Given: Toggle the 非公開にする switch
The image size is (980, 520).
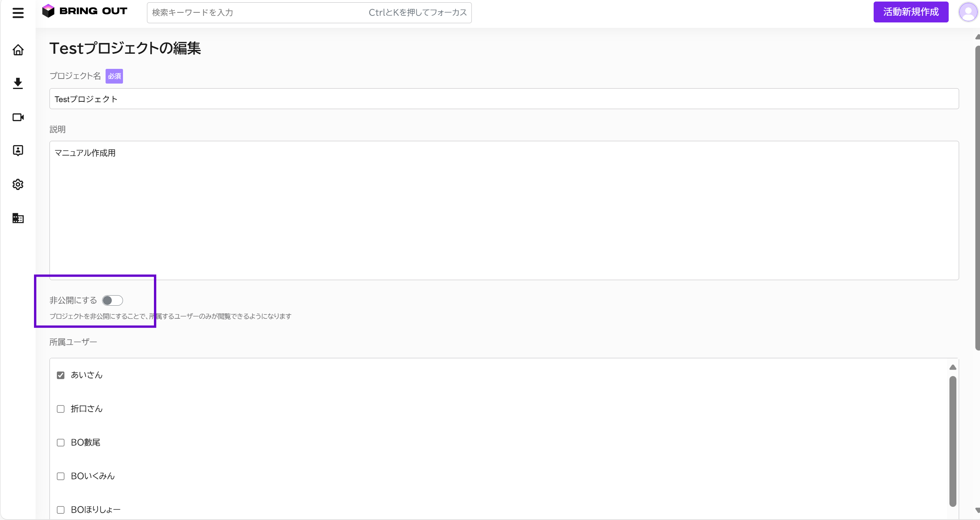Looking at the screenshot, I should click(113, 301).
